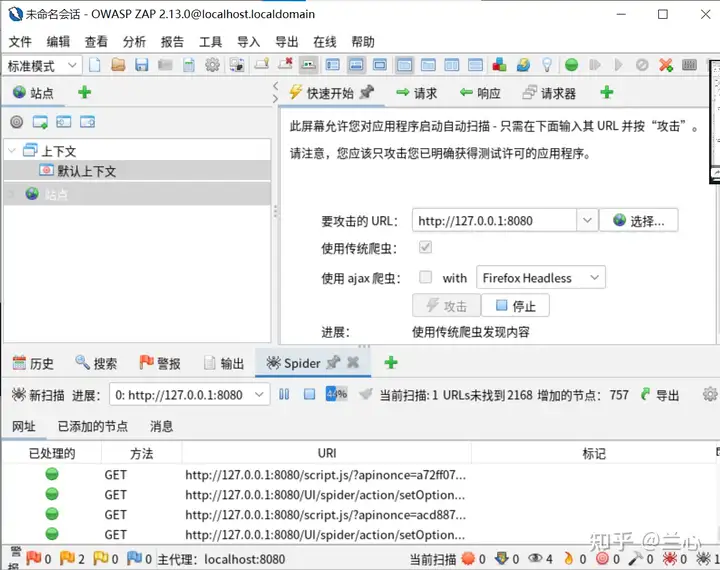Close the Spider tab with X
This screenshot has height=570, width=720.
click(x=353, y=362)
